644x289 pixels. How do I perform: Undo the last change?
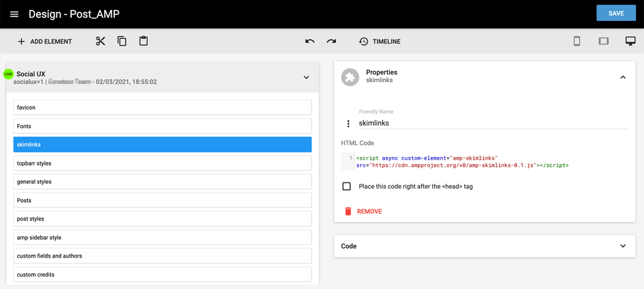pos(310,41)
